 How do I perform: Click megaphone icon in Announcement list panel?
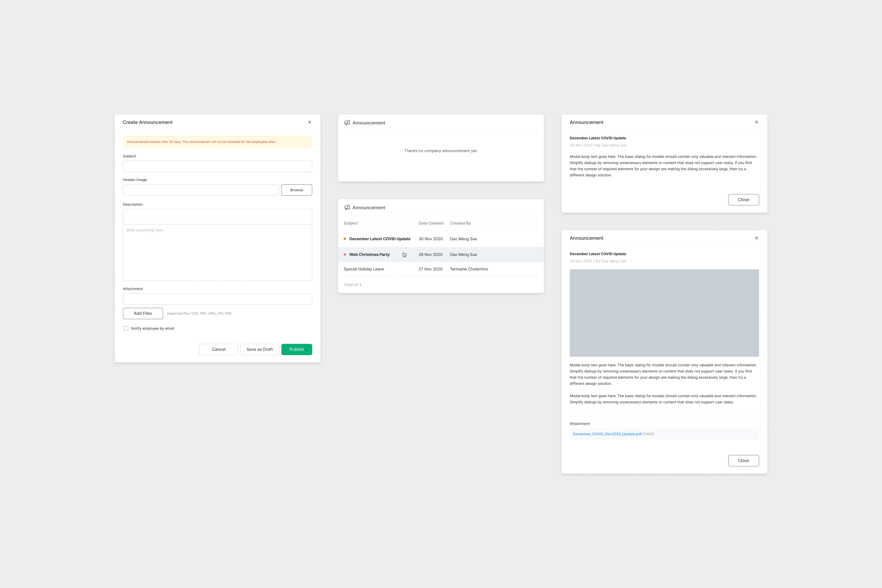pos(347,207)
